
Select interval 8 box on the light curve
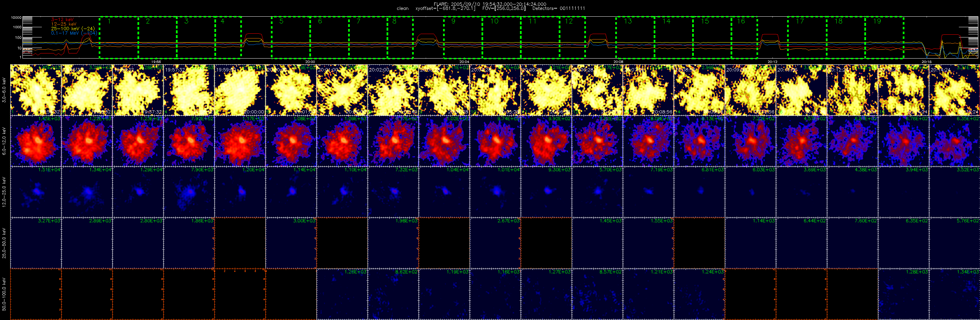[400, 37]
